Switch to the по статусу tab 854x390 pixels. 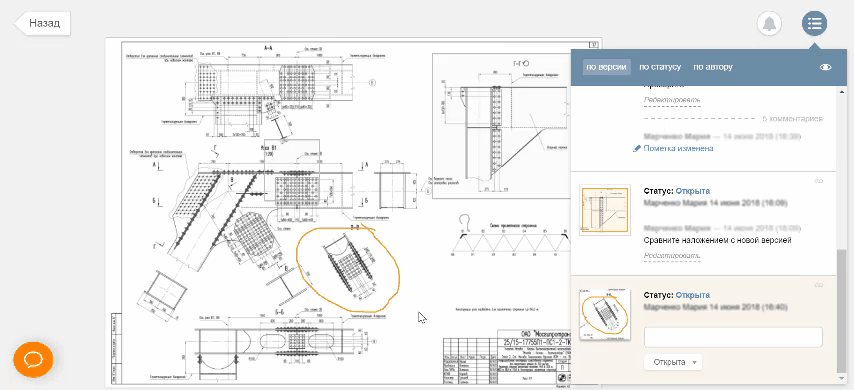pyautogui.click(x=660, y=67)
